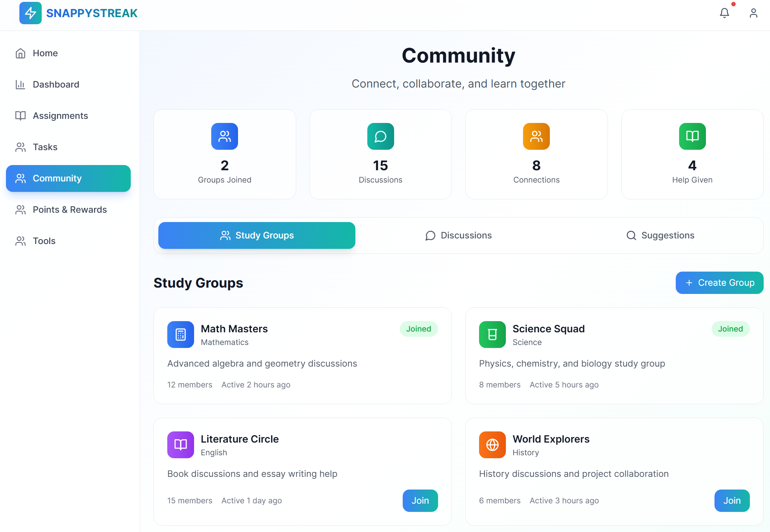Open the user profile icon
Screen dimensions: 770x532
[x=753, y=13]
